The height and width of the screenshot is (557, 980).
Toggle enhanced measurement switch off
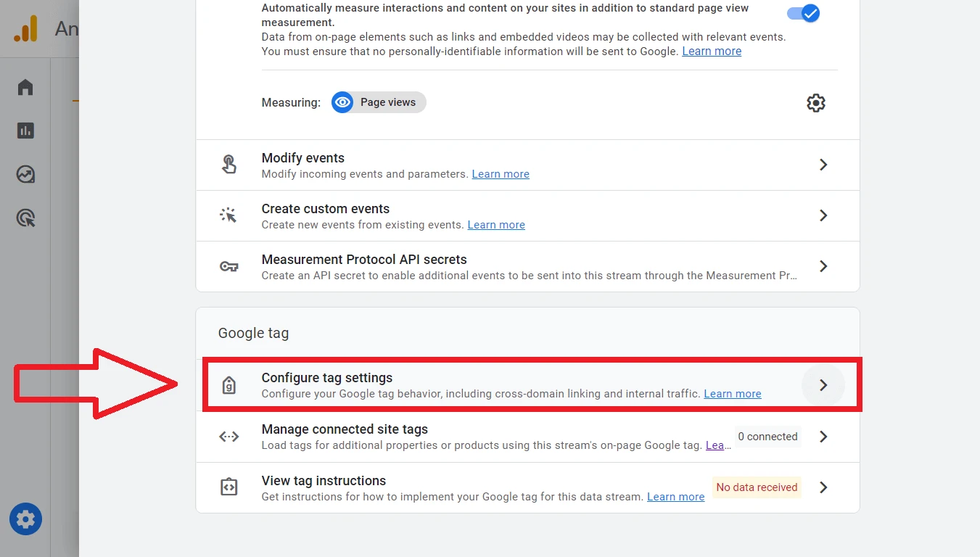pos(803,14)
